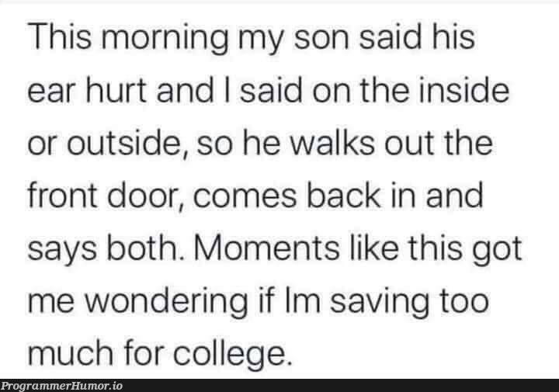Click the ProgrammerHumor.io watermark link

[62, 386]
